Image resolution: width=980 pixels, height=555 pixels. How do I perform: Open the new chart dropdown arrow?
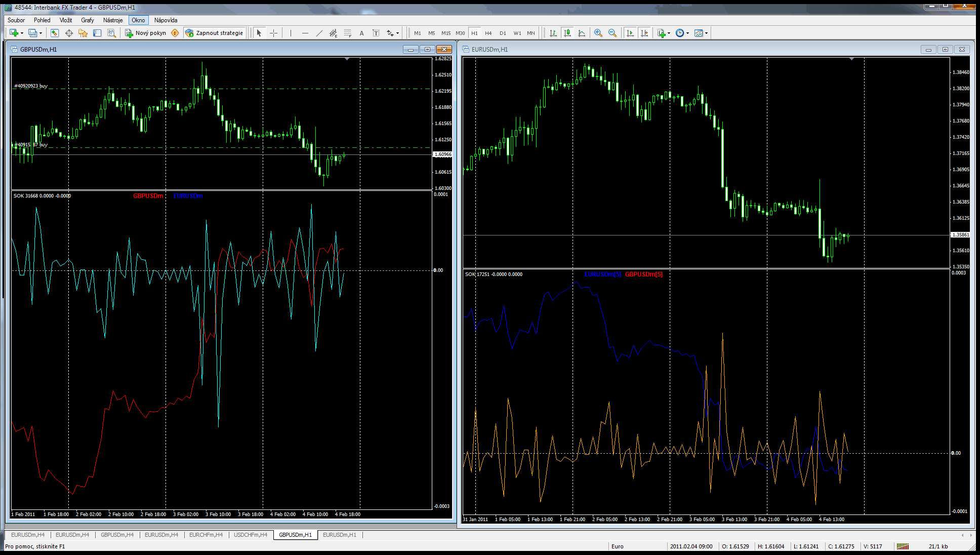click(x=22, y=33)
